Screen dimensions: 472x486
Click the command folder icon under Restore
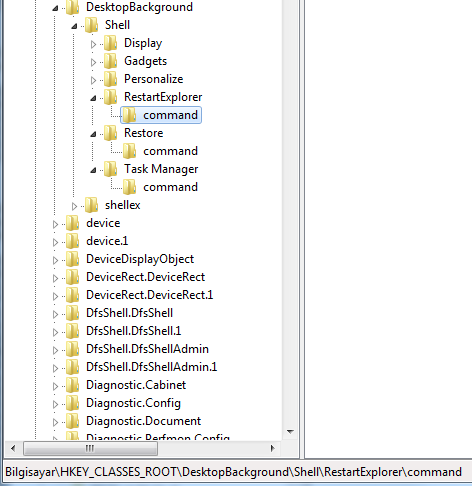coord(129,151)
